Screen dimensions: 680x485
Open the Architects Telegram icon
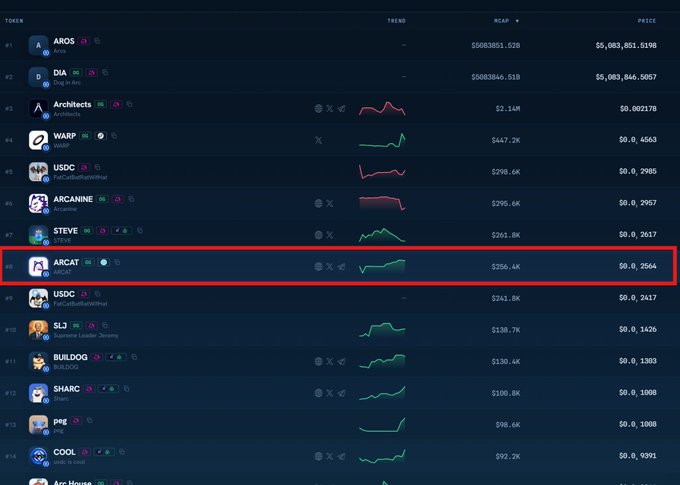pos(341,108)
